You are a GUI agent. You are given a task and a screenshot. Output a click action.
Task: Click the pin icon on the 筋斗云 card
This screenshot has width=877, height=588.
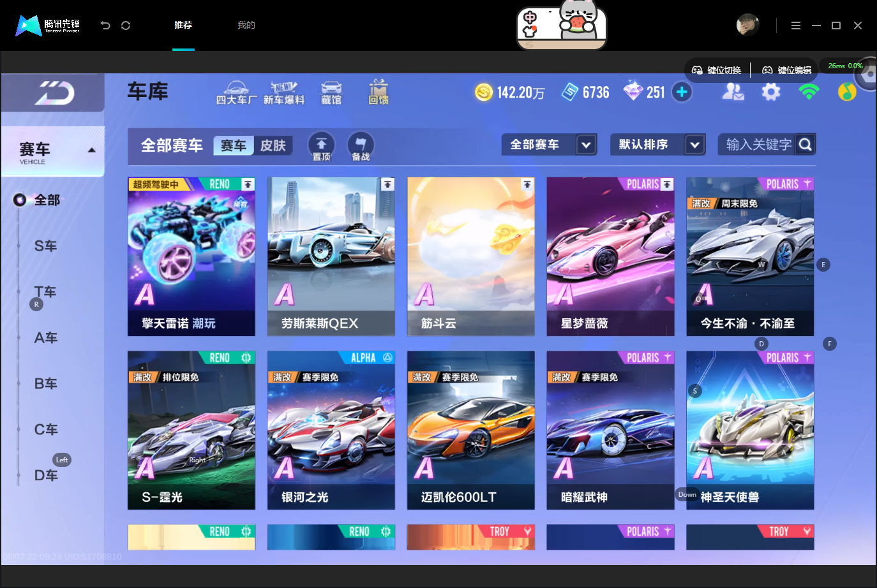(x=527, y=184)
